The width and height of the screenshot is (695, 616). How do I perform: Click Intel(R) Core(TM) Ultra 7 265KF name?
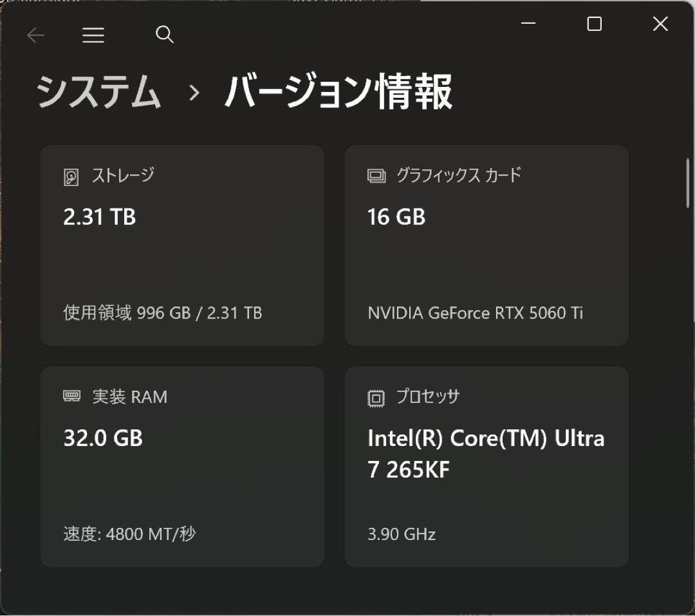(486, 454)
